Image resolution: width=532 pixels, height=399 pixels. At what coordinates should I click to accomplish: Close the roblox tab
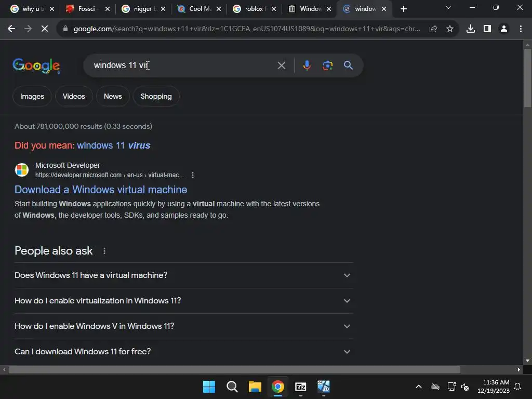point(274,9)
